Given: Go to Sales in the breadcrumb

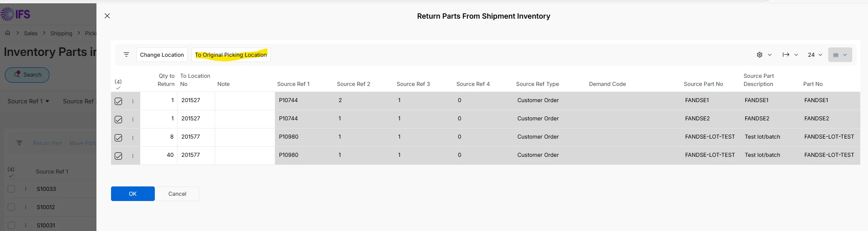Looking at the screenshot, I should 30,33.
